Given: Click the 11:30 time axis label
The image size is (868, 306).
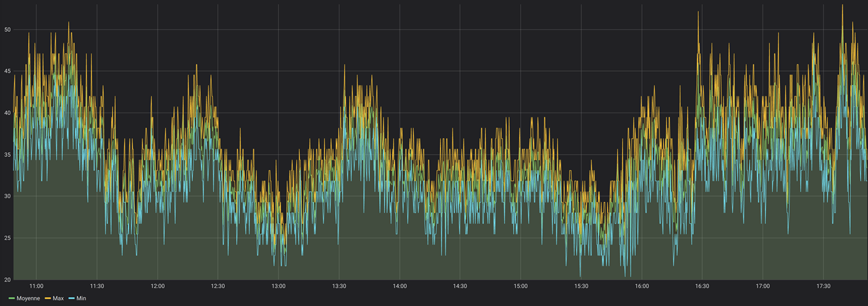Looking at the screenshot, I should pos(97,286).
